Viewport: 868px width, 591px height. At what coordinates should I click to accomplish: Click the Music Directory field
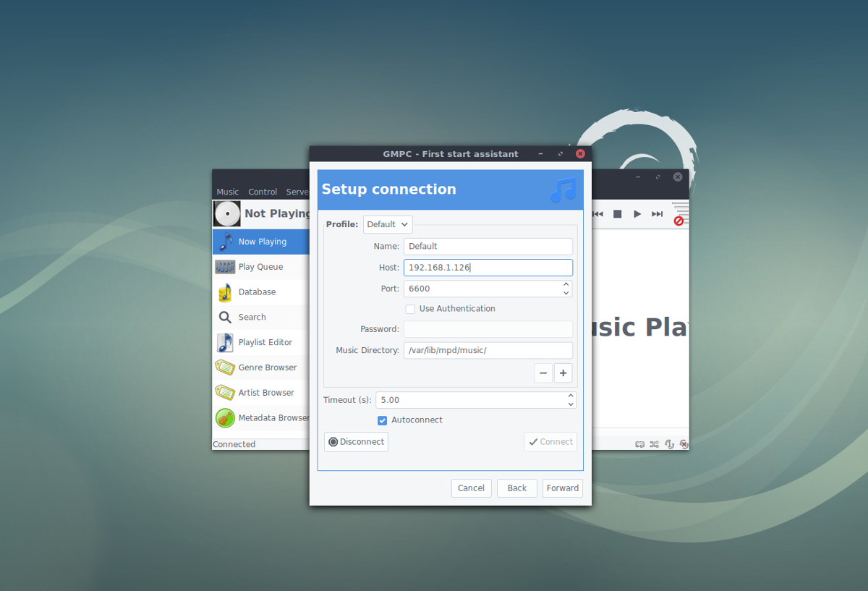pyautogui.click(x=488, y=351)
